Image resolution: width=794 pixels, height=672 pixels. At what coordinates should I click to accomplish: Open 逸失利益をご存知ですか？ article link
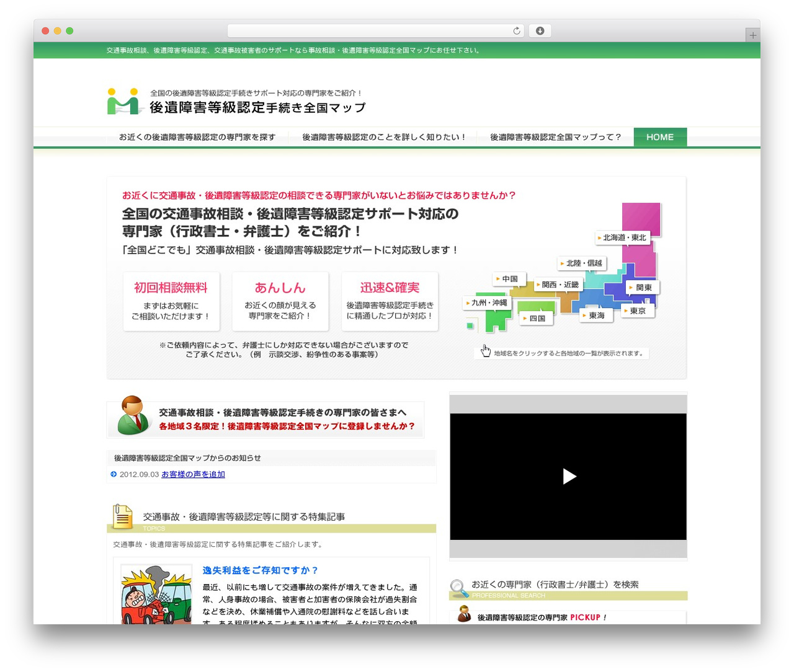tap(261, 570)
